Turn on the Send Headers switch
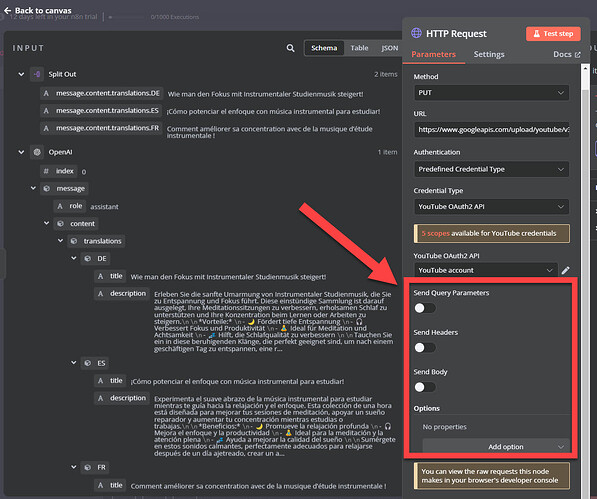Screen dimensions: 597x499 (x=425, y=348)
